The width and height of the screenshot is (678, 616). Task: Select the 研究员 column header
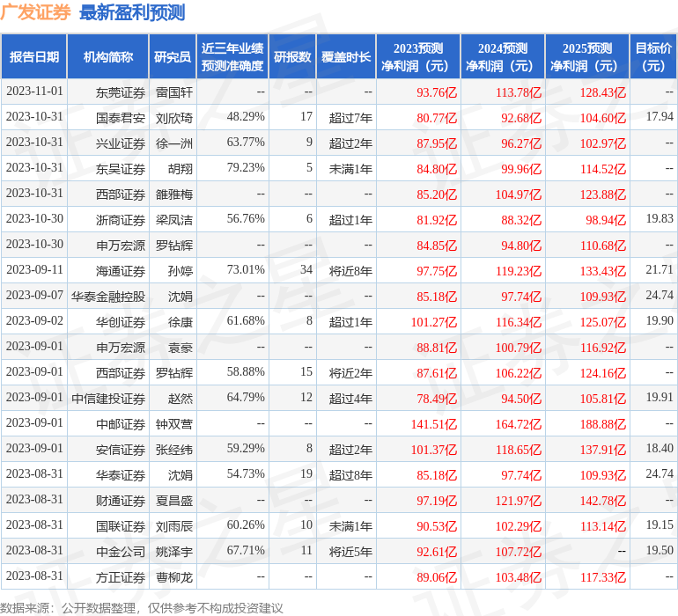click(x=173, y=56)
